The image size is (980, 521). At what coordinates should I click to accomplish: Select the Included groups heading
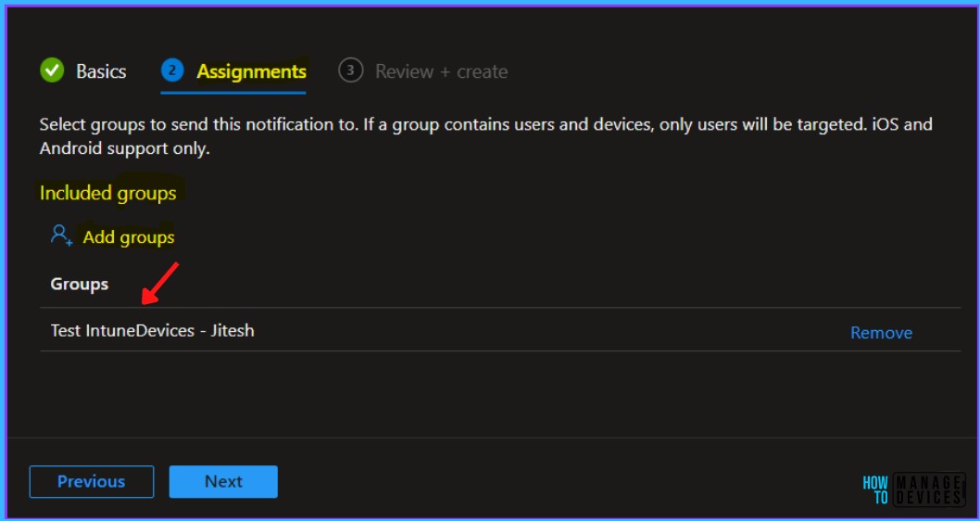[x=107, y=193]
